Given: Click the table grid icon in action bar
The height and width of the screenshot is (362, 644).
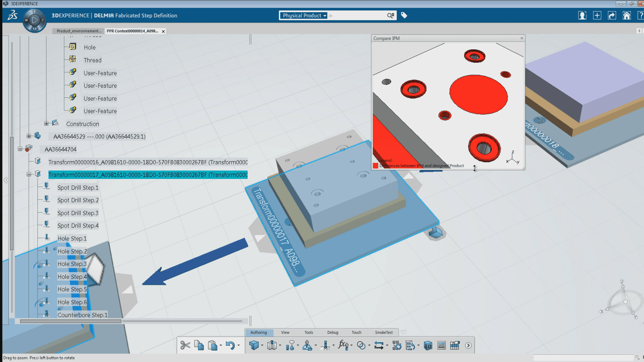Looking at the screenshot, I should point(455,345).
